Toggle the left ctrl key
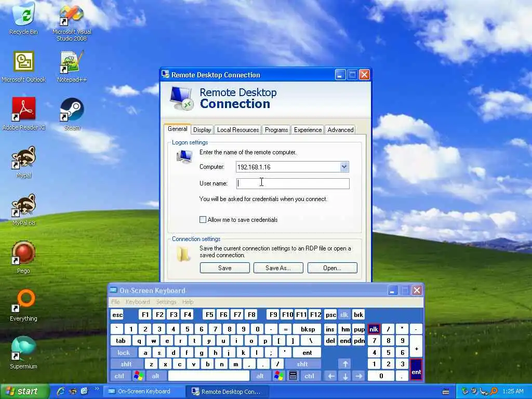The height and width of the screenshot is (399, 532). tap(119, 376)
